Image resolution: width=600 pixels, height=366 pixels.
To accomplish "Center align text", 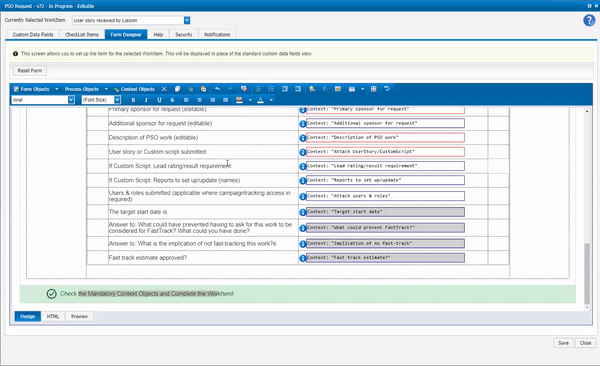I will click(199, 100).
